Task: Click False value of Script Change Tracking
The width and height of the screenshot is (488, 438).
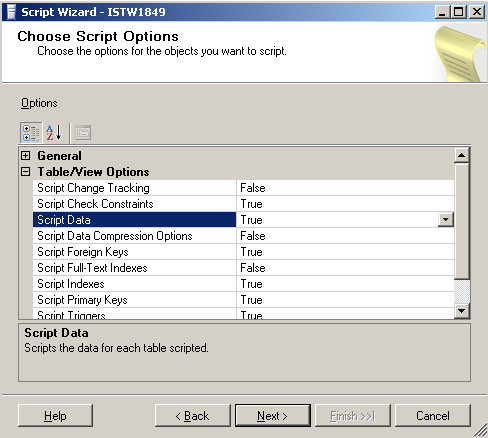Action: 345,188
